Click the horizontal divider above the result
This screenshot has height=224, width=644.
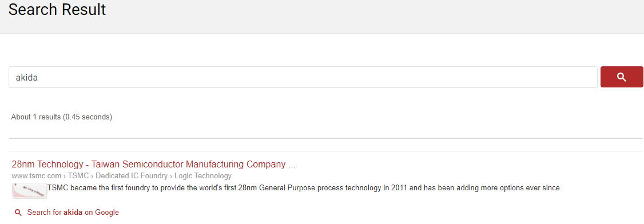point(326,138)
